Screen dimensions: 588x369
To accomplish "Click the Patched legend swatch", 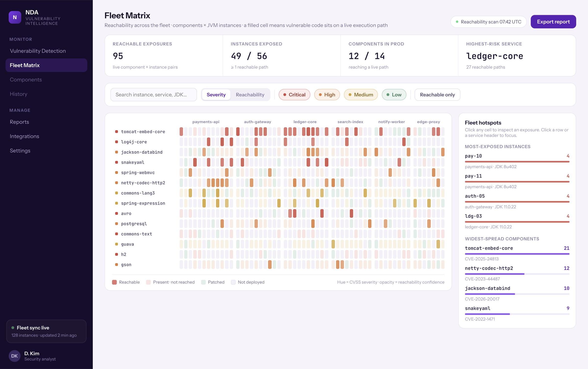I will (203, 282).
